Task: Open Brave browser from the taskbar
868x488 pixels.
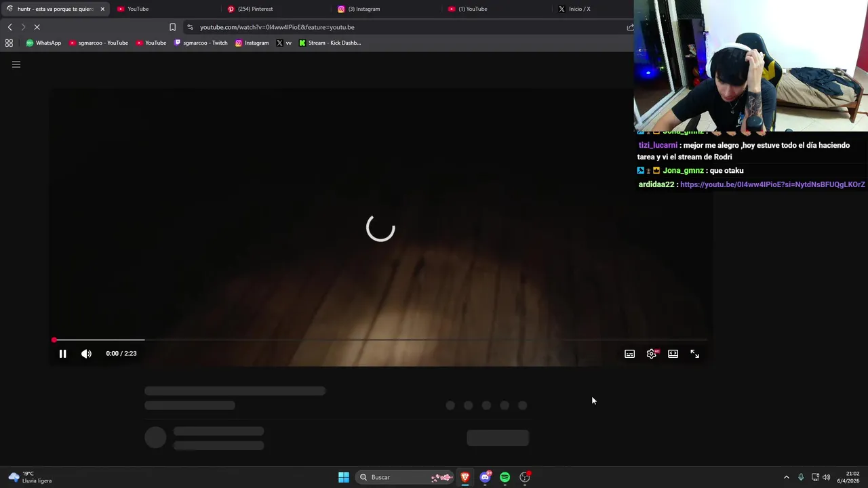Action: [x=465, y=477]
